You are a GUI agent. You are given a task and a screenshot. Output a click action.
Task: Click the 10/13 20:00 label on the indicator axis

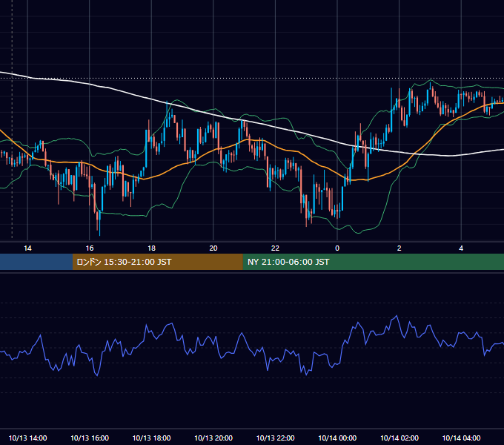pyautogui.click(x=213, y=438)
